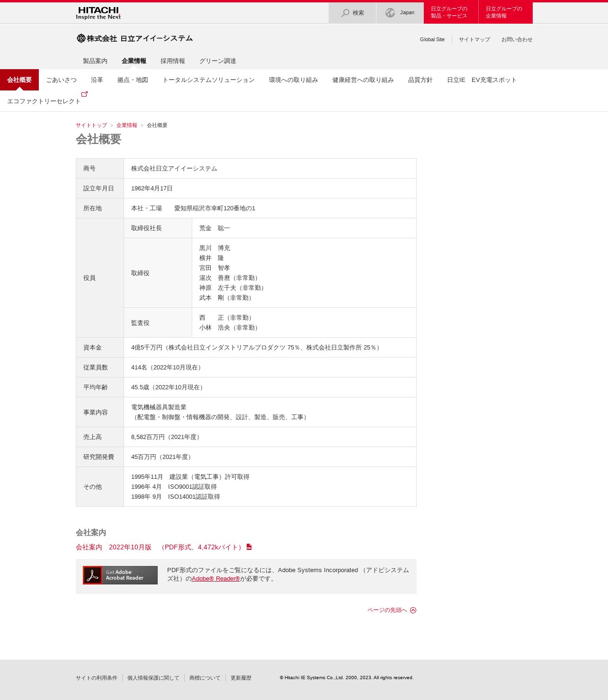Image resolution: width=608 pixels, height=700 pixels.
Task: Click the 資本金 row header
Action: click(100, 348)
